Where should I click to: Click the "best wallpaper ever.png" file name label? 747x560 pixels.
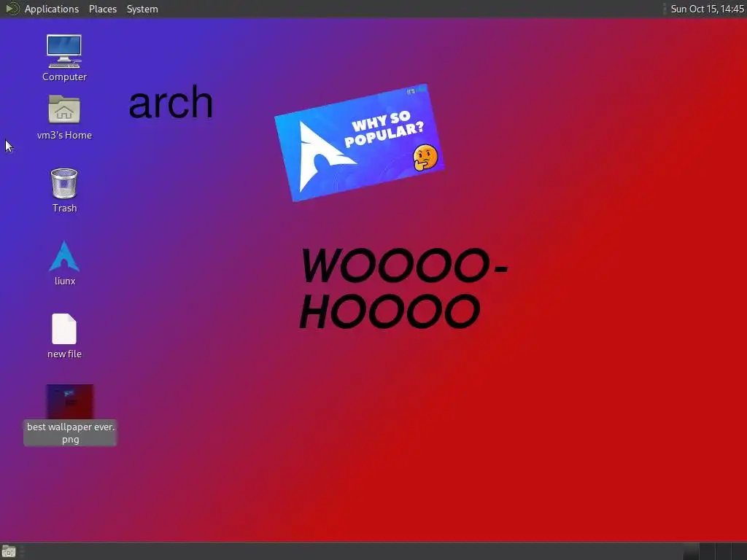(x=70, y=433)
